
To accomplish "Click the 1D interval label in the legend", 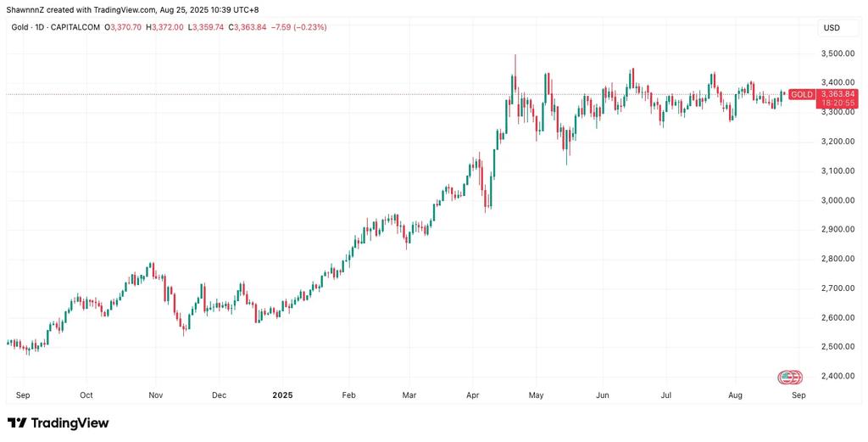I will pos(41,26).
